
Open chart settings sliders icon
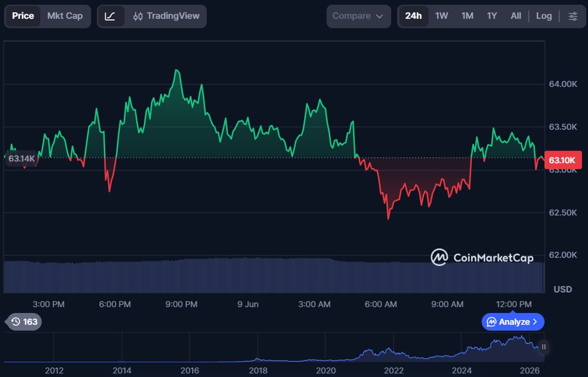(x=573, y=16)
